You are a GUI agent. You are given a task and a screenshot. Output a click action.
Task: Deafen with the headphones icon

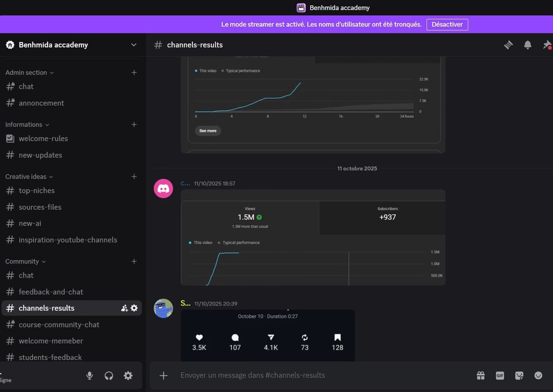click(x=109, y=375)
